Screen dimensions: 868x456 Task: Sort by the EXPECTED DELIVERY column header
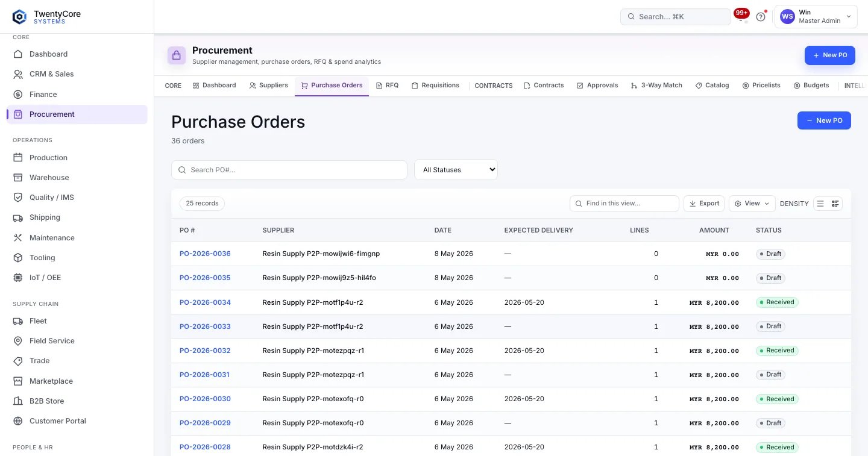pyautogui.click(x=539, y=230)
